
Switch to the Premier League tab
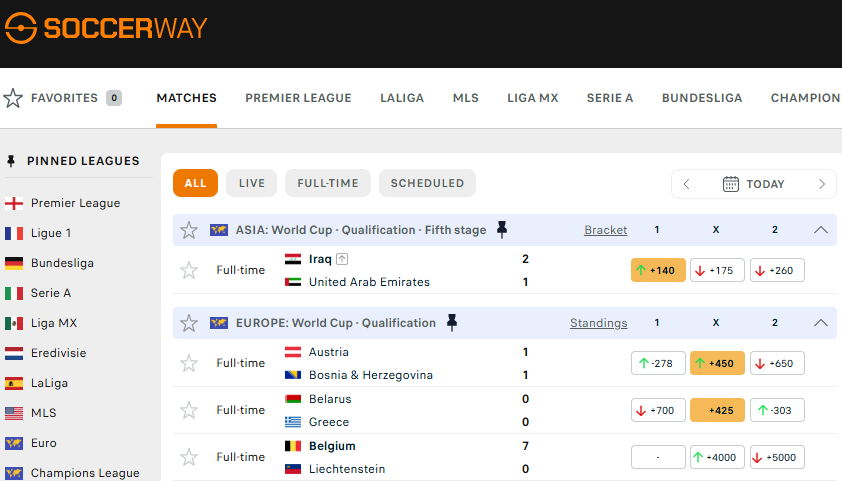point(298,98)
